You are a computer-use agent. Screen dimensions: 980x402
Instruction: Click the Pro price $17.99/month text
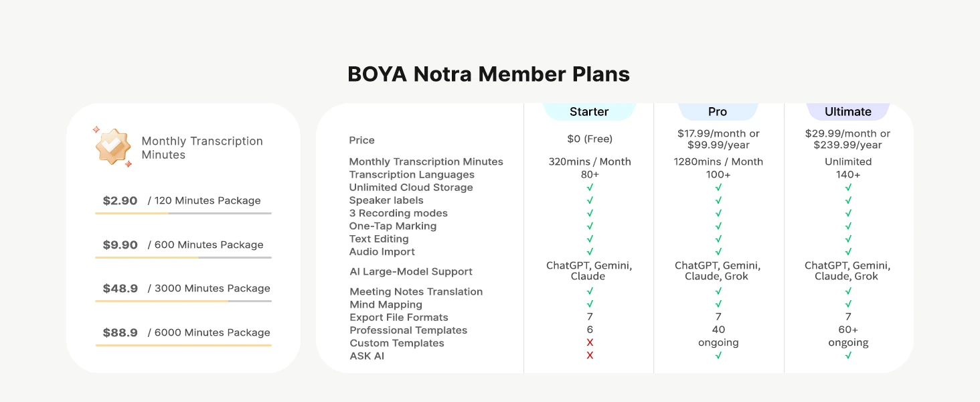pyautogui.click(x=718, y=133)
